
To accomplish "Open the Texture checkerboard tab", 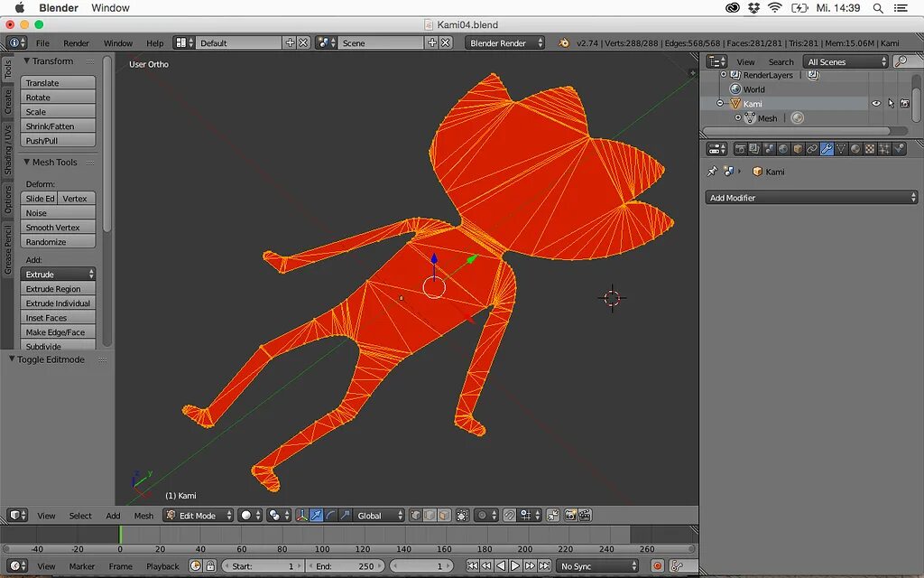I will point(870,149).
